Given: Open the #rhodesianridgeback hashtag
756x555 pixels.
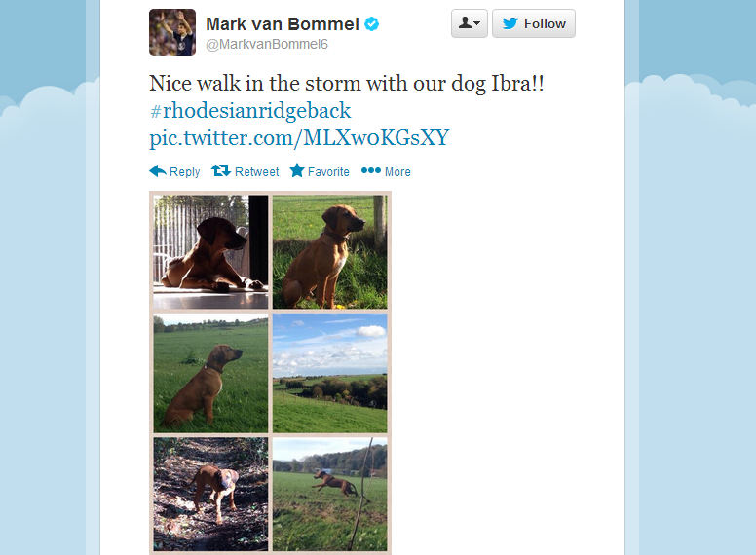Looking at the screenshot, I should (x=250, y=110).
